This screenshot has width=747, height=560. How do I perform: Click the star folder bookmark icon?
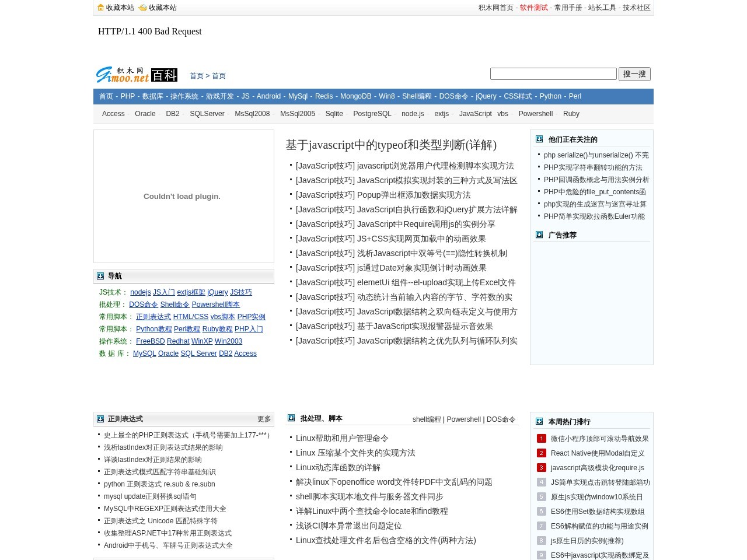tap(142, 8)
